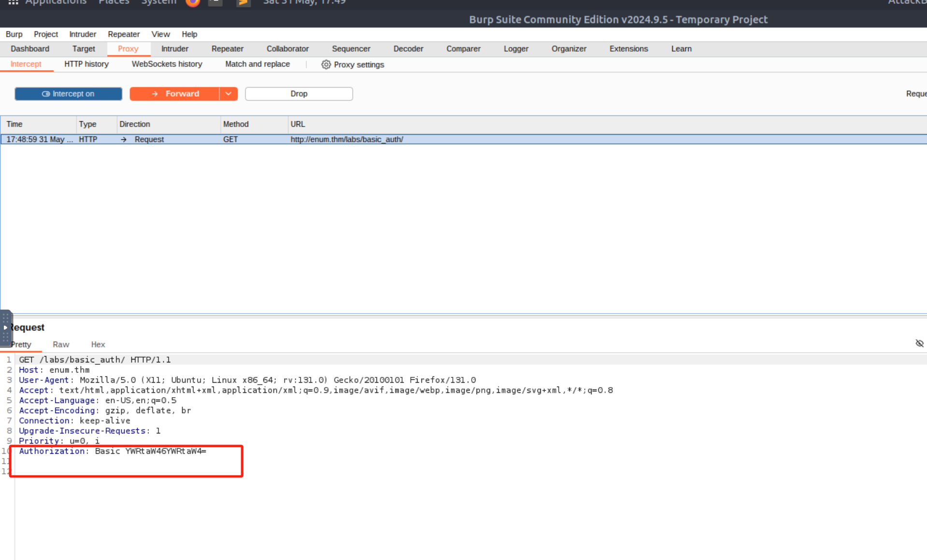Viewport: 927px width, 560px height.
Task: Click the Accept-Language header line
Action: 98,400
